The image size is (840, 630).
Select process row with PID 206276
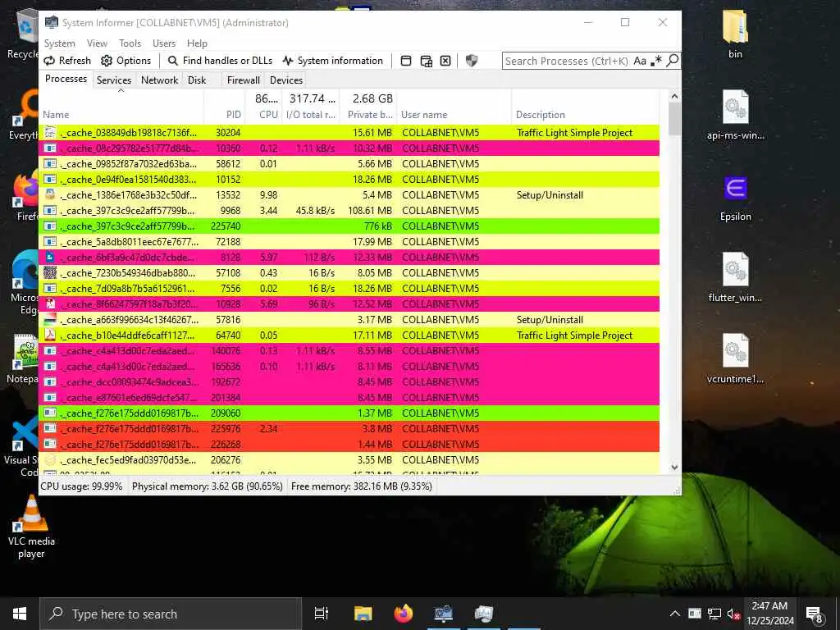point(349,460)
